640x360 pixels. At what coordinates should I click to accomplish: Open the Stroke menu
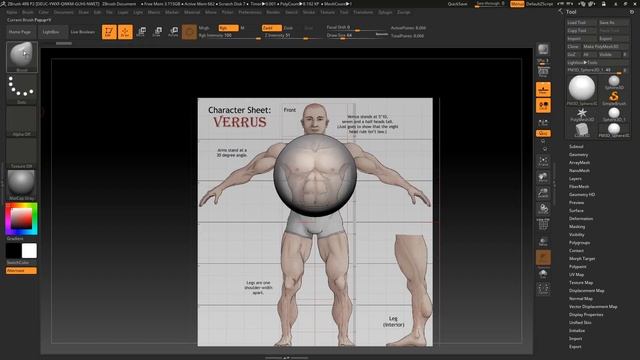[x=309, y=12]
